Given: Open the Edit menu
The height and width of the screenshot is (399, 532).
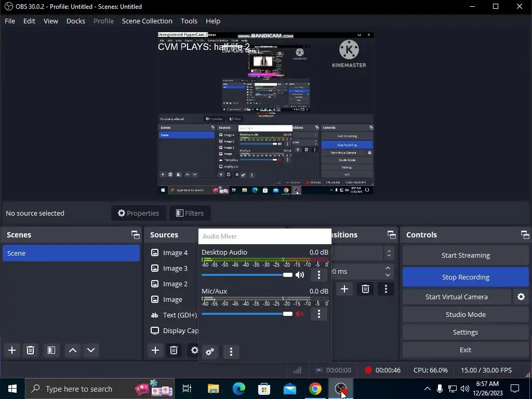Looking at the screenshot, I should [x=29, y=21].
